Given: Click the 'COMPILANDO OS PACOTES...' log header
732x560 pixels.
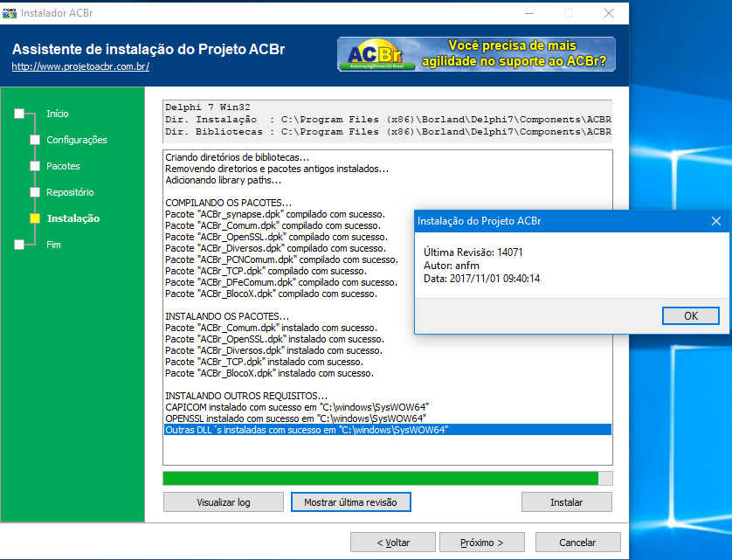Looking at the screenshot, I should [x=228, y=203].
